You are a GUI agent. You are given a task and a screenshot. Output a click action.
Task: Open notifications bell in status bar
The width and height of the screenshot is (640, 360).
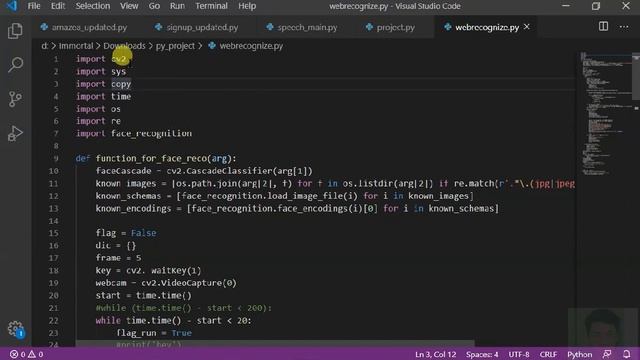[627, 354]
